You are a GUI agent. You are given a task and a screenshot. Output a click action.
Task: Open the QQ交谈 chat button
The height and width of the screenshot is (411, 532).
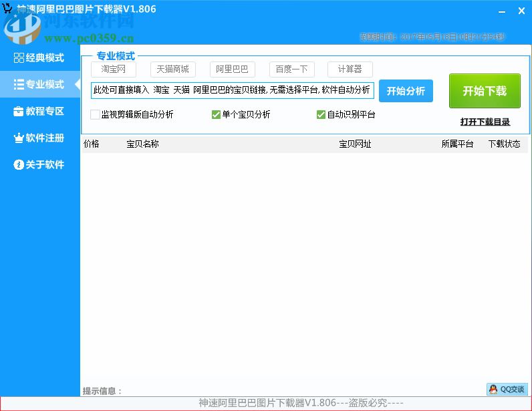[507, 389]
